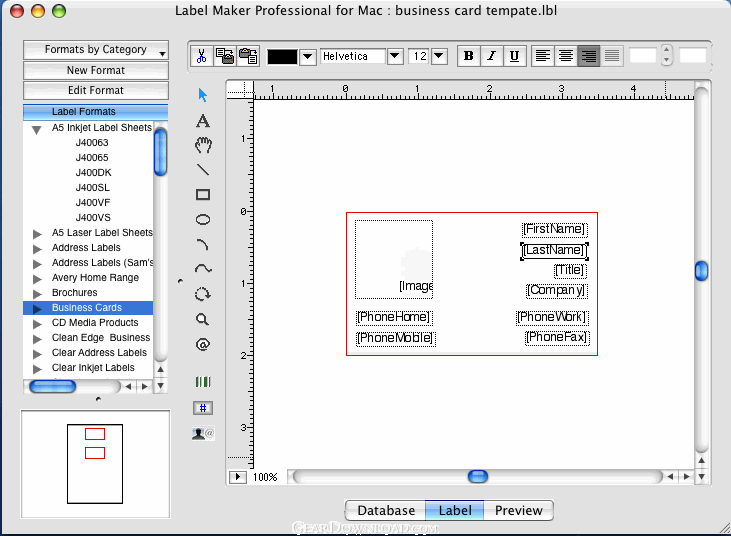The image size is (731, 536).
Task: Expand the Address Labels category
Action: point(37,248)
